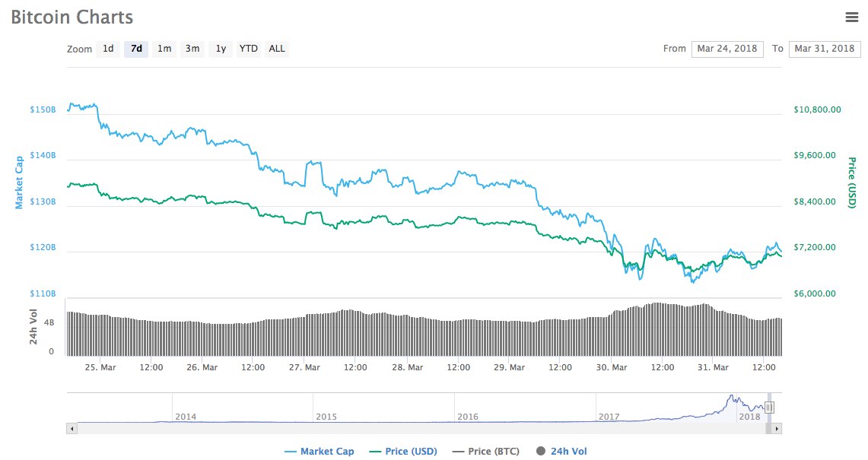Select the 1d zoom range
Image resolution: width=868 pixels, height=460 pixels.
(108, 49)
